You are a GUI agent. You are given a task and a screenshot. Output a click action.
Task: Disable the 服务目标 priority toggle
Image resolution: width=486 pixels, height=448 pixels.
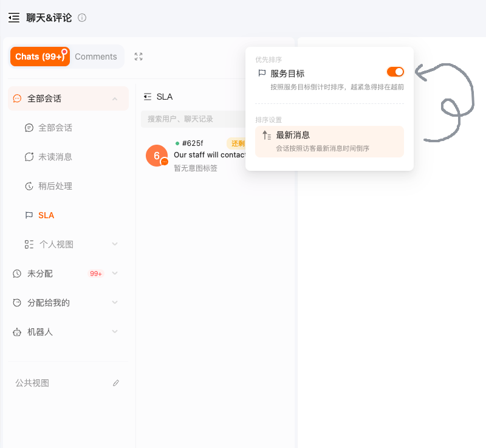[395, 72]
